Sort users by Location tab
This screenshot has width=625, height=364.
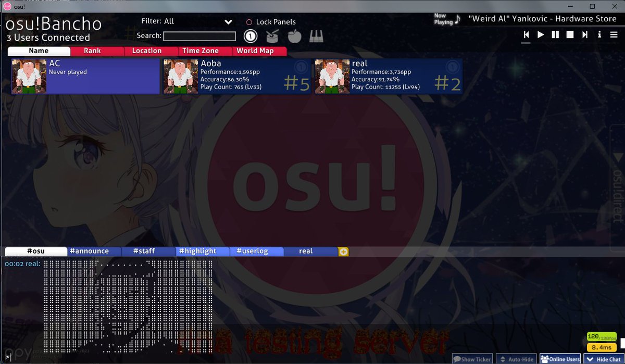point(147,51)
